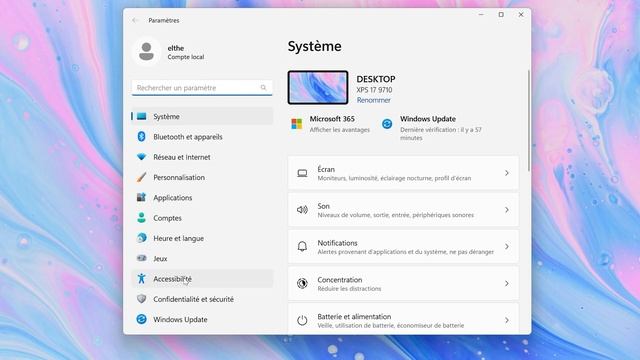Click the vertical scrollbar of Système page

529,120
